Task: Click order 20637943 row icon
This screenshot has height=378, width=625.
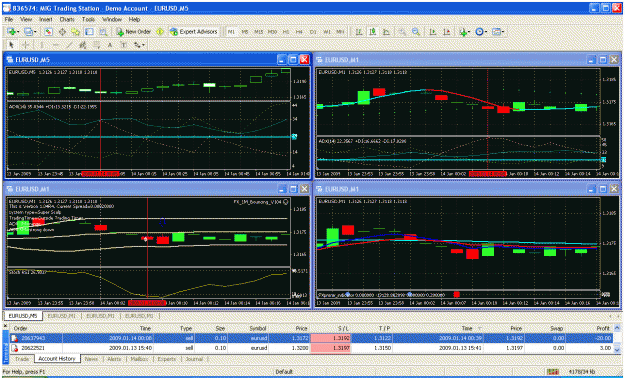Action: (14, 338)
